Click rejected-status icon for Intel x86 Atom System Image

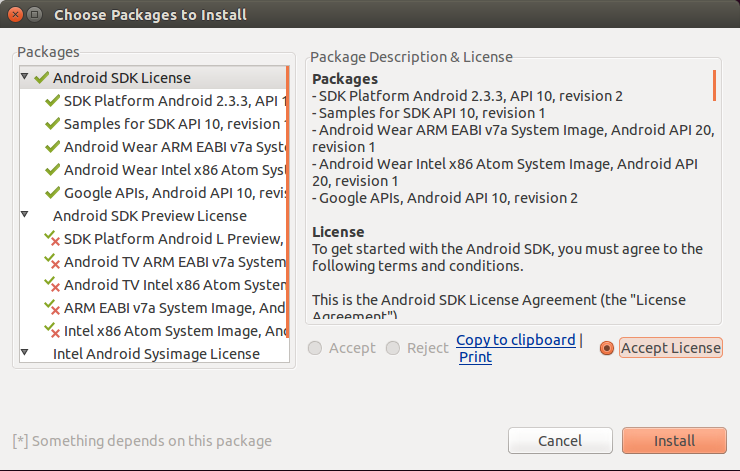(52, 330)
